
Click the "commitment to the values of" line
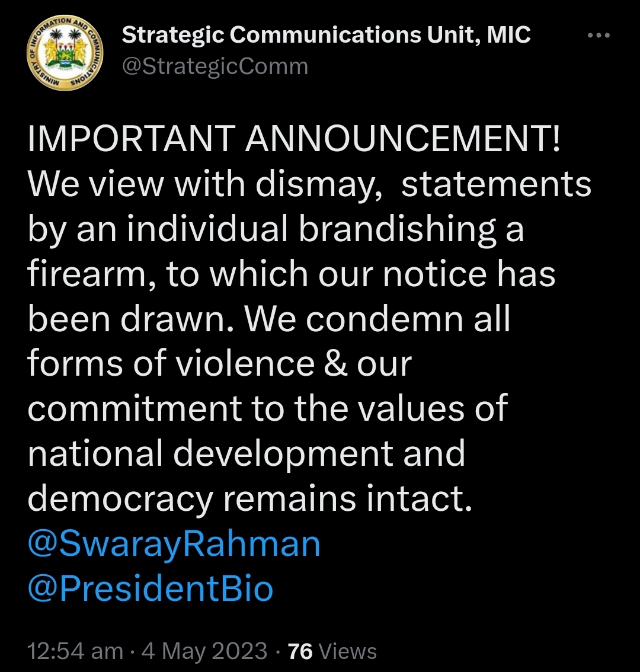[x=267, y=409]
